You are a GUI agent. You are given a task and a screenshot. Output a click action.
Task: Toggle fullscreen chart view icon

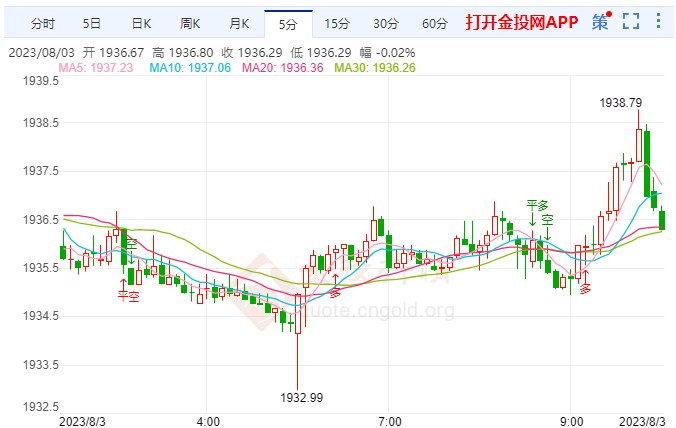631,21
